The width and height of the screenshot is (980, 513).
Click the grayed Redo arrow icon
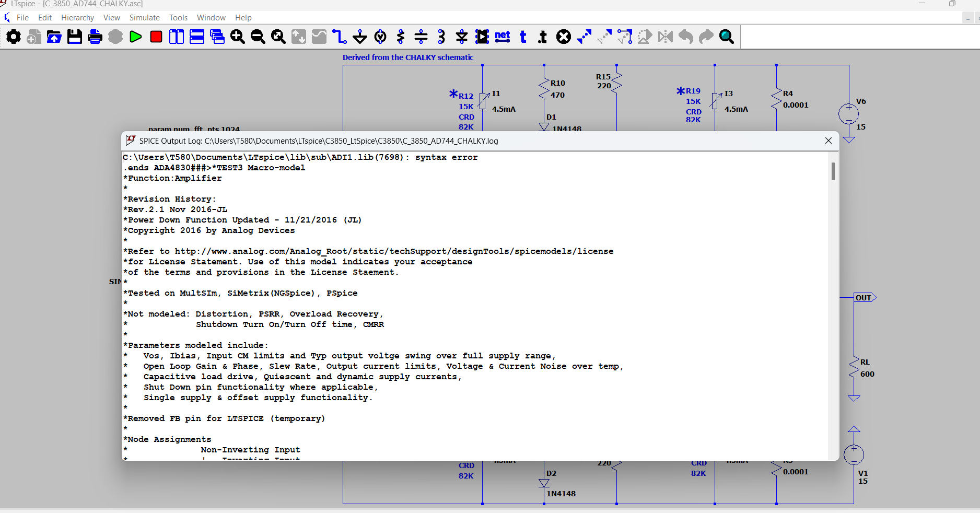(x=706, y=37)
